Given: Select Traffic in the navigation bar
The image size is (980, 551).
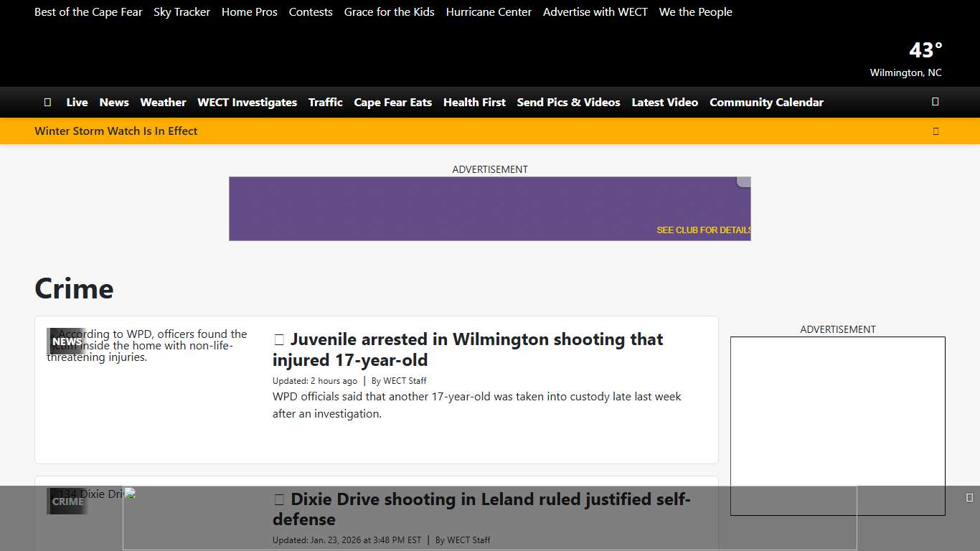Looking at the screenshot, I should coord(325,103).
